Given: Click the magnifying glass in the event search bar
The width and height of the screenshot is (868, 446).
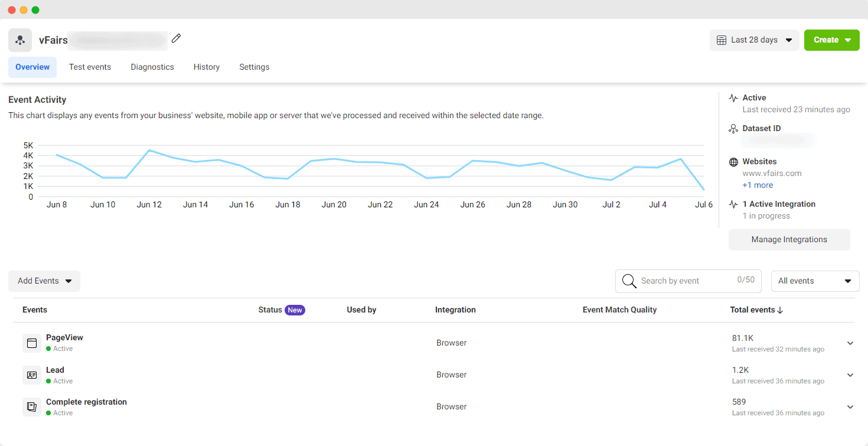Looking at the screenshot, I should tap(629, 281).
